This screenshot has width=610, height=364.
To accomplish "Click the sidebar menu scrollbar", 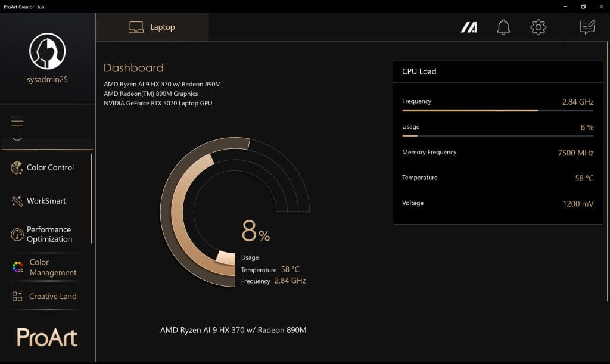I will click(x=91, y=198).
